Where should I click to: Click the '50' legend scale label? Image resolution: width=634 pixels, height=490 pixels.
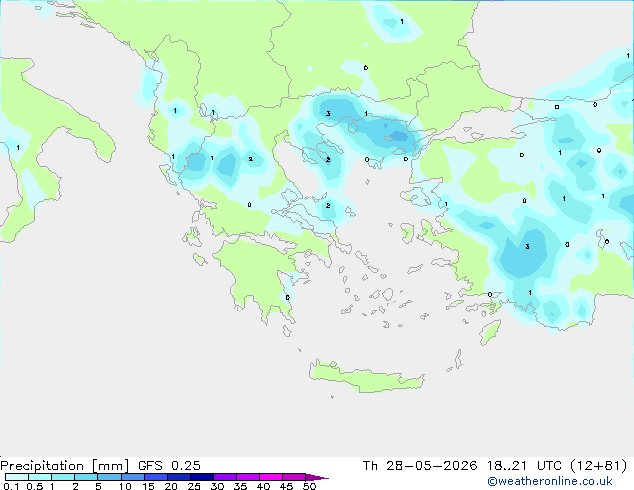tap(310, 486)
